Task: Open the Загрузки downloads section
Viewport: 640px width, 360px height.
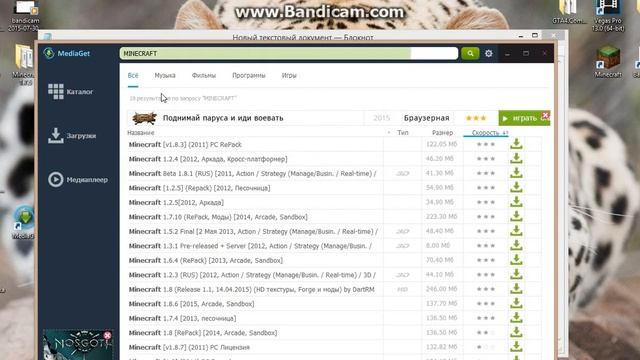Action: (x=72, y=136)
